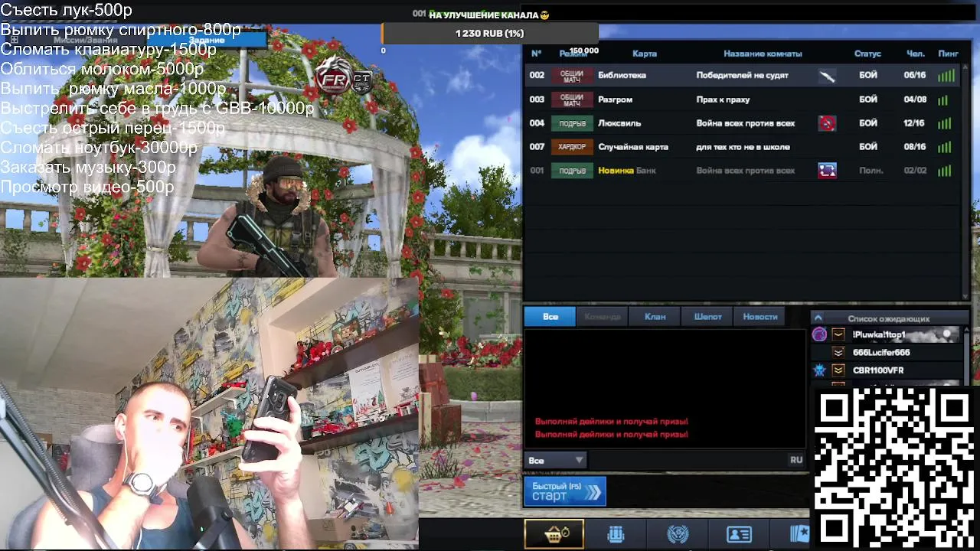Click map name Разгром

[615, 99]
